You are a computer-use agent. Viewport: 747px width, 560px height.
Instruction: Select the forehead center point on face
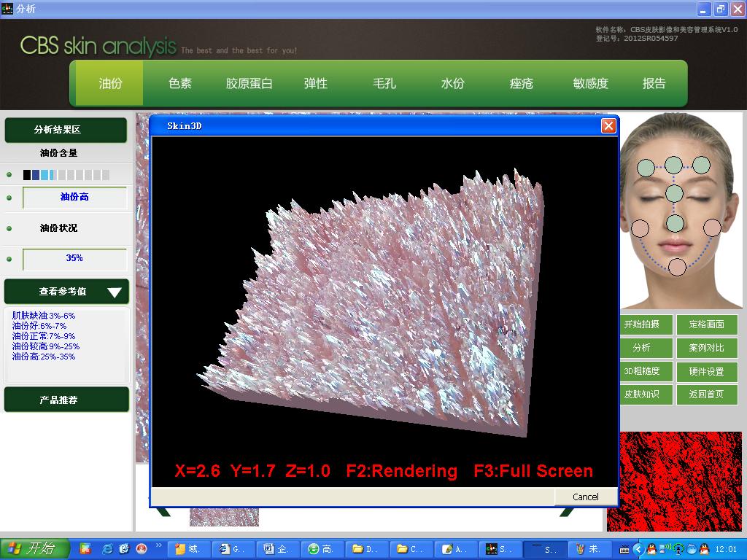tap(673, 165)
